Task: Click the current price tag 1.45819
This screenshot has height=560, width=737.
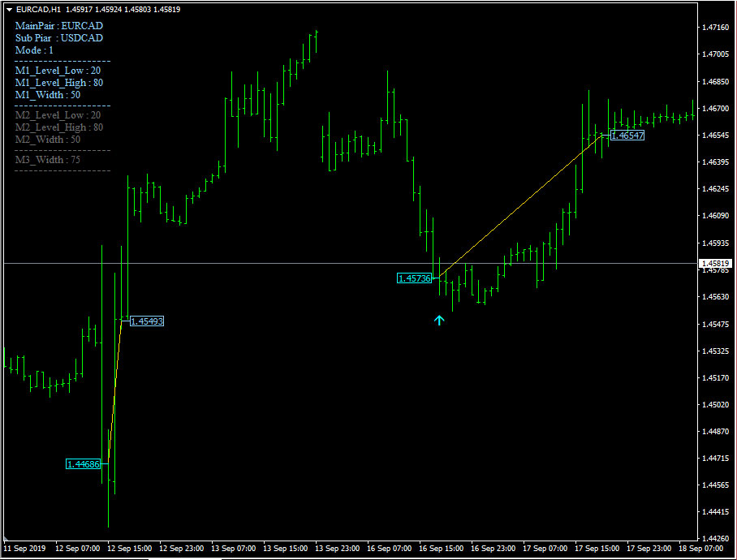Action: 716,264
